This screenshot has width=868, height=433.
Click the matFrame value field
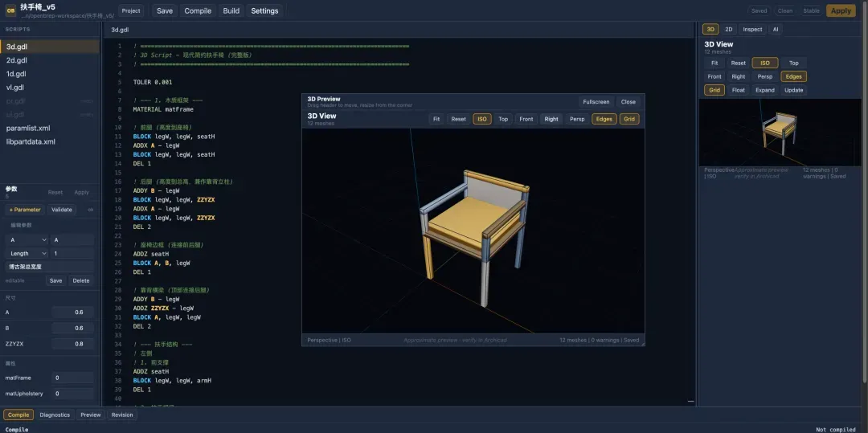pyautogui.click(x=73, y=378)
